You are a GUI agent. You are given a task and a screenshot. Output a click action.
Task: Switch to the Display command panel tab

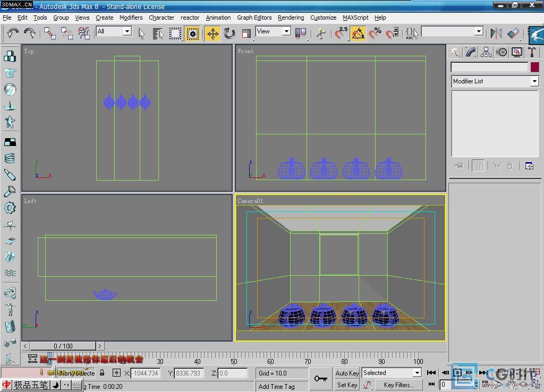[x=516, y=52]
